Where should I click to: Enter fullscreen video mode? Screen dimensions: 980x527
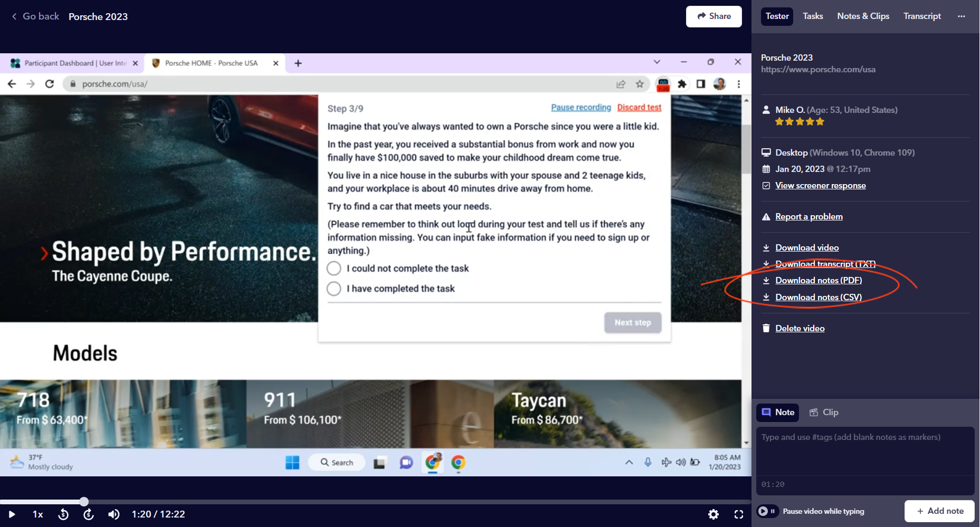tap(739, 514)
